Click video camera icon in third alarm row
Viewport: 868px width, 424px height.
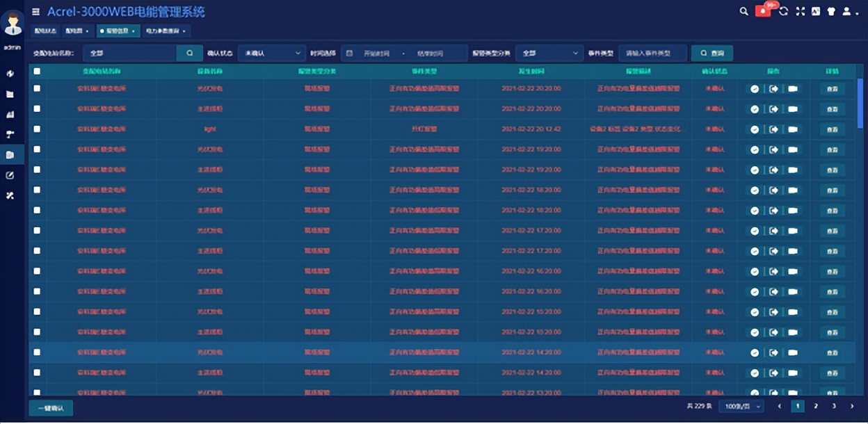792,129
